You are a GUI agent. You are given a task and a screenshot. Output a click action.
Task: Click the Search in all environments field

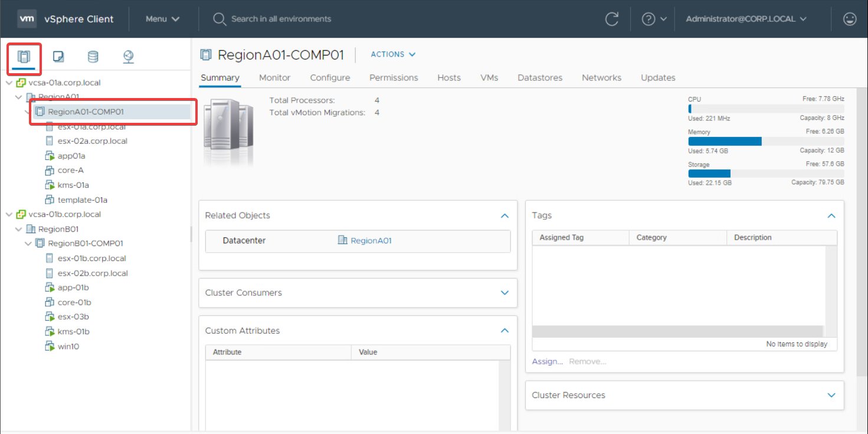click(x=281, y=19)
